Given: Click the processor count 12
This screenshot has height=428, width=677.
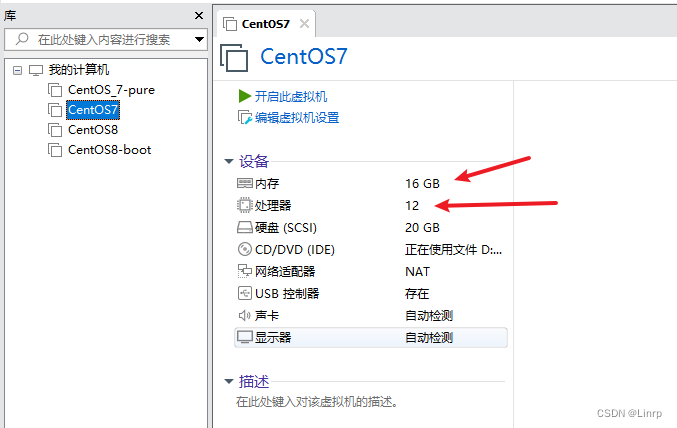Looking at the screenshot, I should click(x=412, y=206).
